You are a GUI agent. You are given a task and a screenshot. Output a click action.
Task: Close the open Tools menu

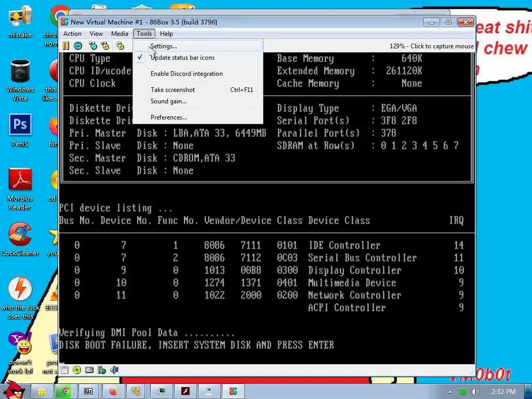click(144, 34)
